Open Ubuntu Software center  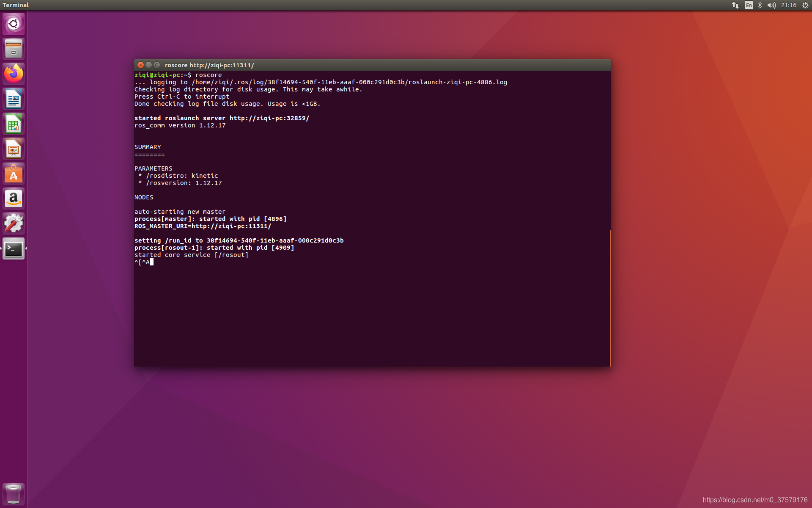(x=14, y=174)
